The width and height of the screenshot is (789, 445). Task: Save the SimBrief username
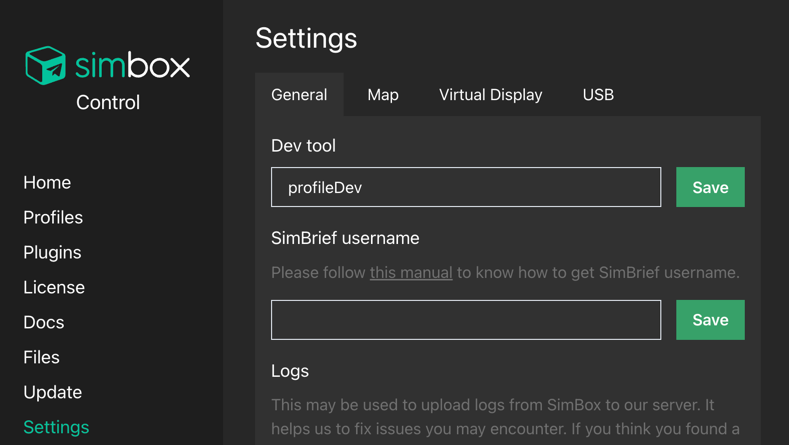711,320
